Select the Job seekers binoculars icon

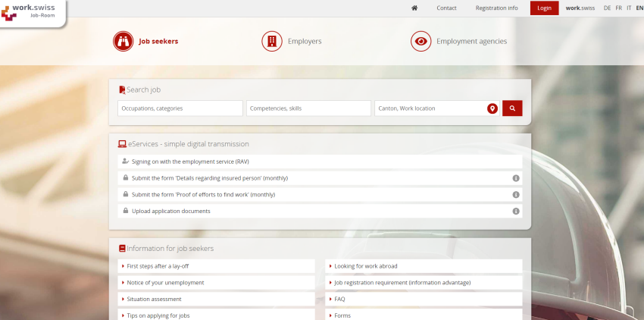coord(123,42)
